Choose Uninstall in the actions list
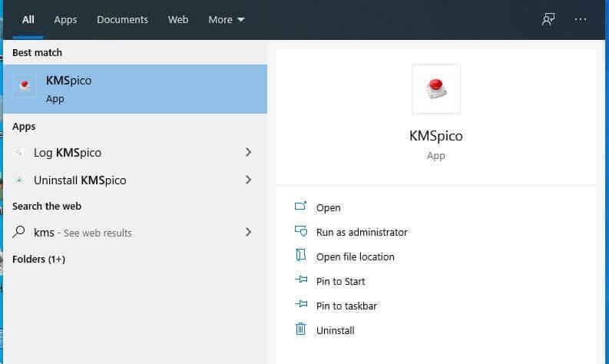The height and width of the screenshot is (364, 609). pyautogui.click(x=335, y=330)
